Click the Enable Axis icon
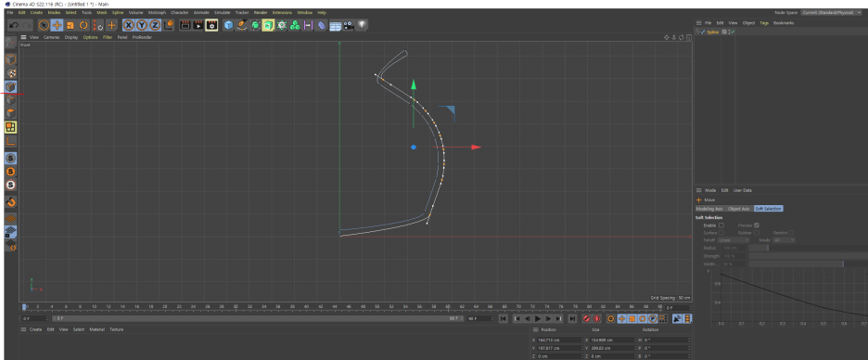The image size is (868, 360). [x=10, y=141]
